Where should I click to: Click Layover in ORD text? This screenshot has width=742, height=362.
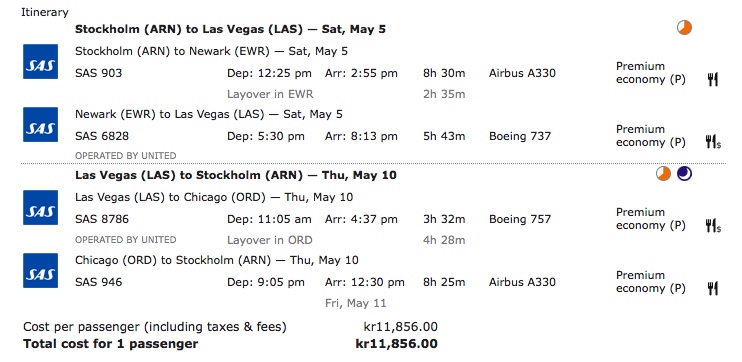[270, 240]
